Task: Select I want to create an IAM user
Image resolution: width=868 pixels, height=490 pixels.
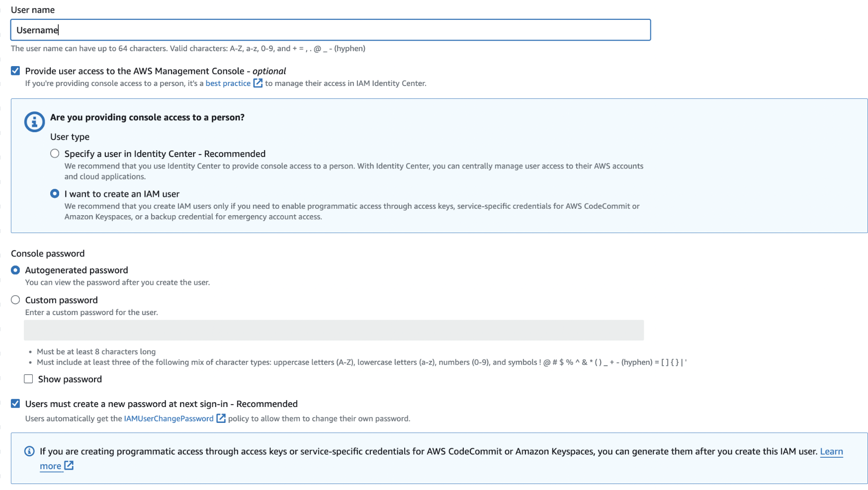Action: (55, 194)
